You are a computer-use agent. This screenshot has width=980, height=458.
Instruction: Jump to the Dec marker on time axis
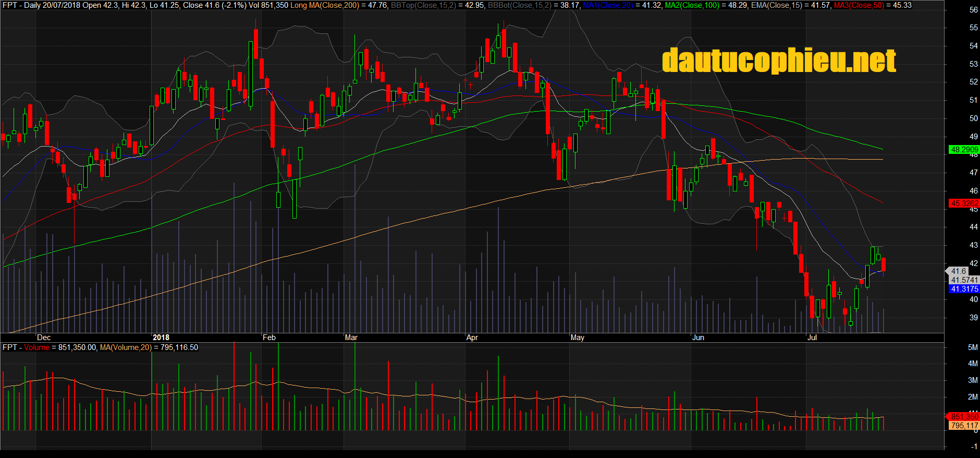pos(44,338)
